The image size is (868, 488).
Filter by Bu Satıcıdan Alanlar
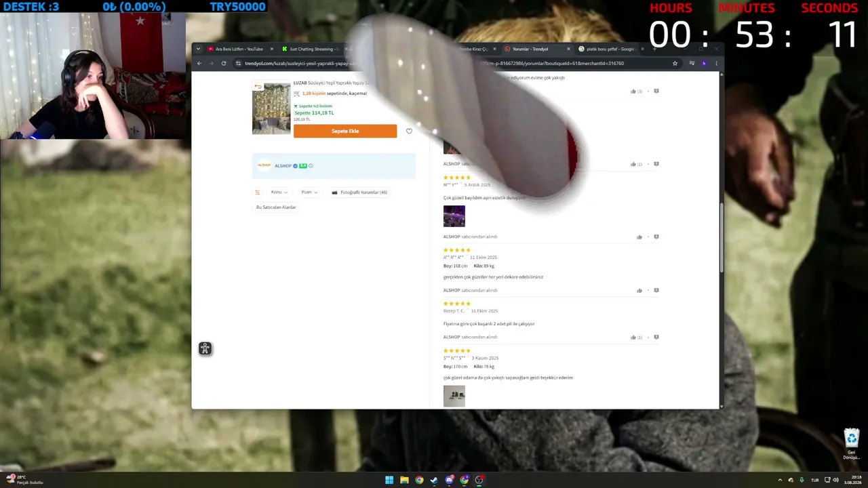[276, 207]
